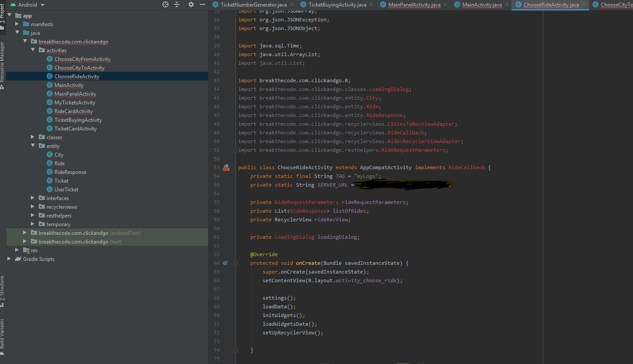Open UserTicket entity class
Screen dimensions: 633x364
pyautogui.click(x=66, y=190)
